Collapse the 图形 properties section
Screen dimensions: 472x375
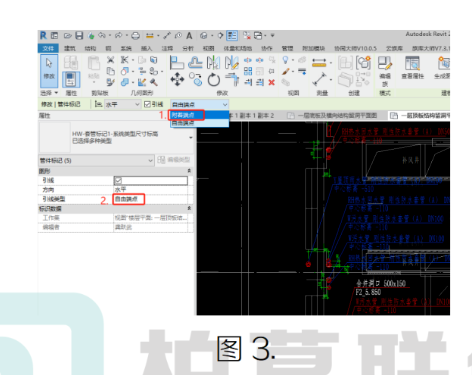pos(189,171)
